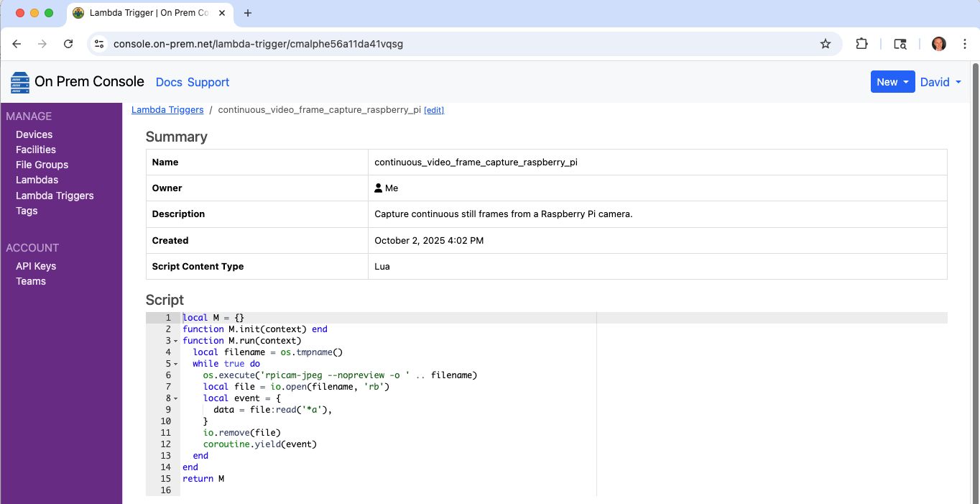Screen dimensions: 980x504
Task: Reload the page with the refresh icon
Action: [x=68, y=43]
